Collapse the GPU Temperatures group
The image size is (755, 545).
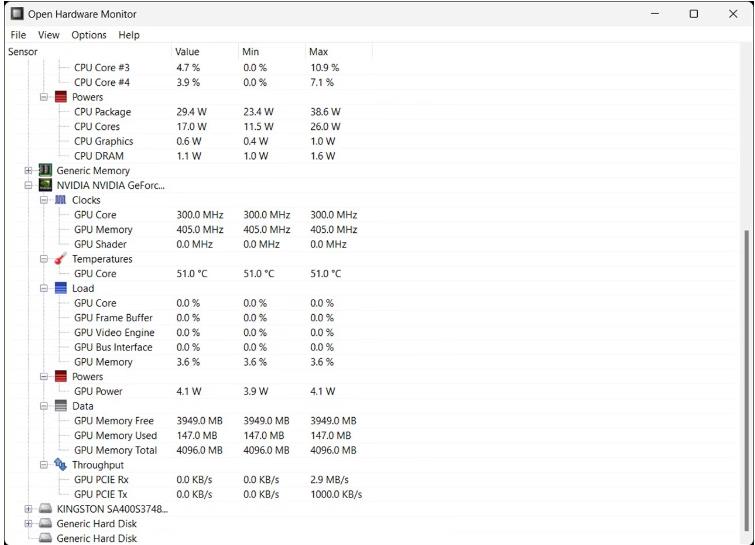[44, 259]
